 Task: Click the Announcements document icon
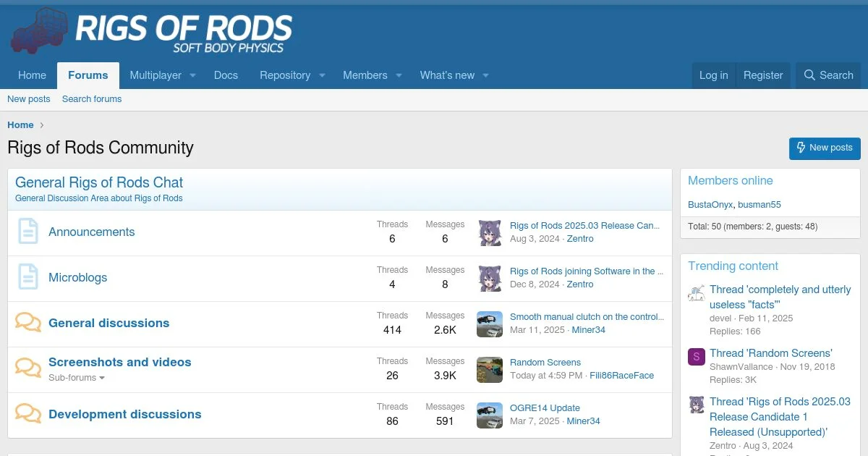tap(28, 232)
